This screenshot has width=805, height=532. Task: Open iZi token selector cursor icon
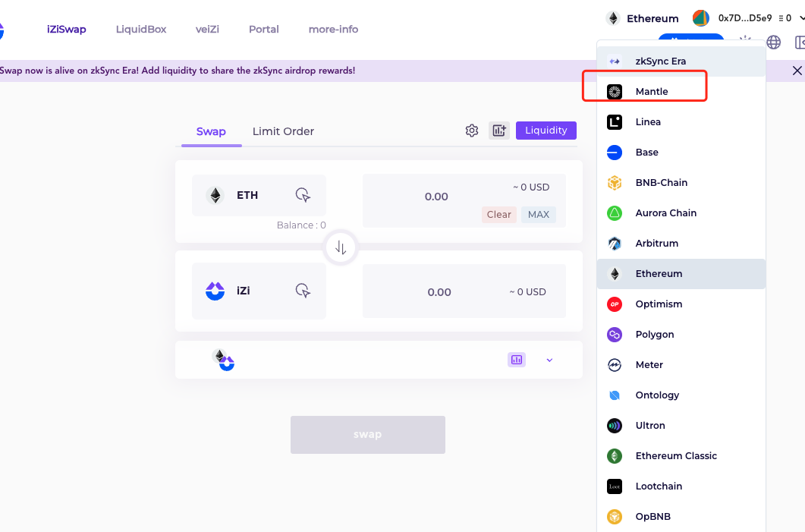click(303, 291)
